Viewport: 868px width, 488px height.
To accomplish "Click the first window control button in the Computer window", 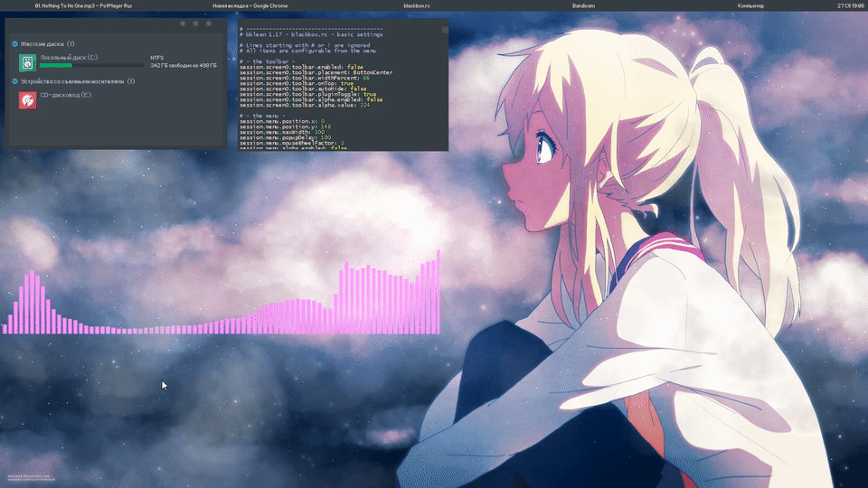I will click(183, 23).
